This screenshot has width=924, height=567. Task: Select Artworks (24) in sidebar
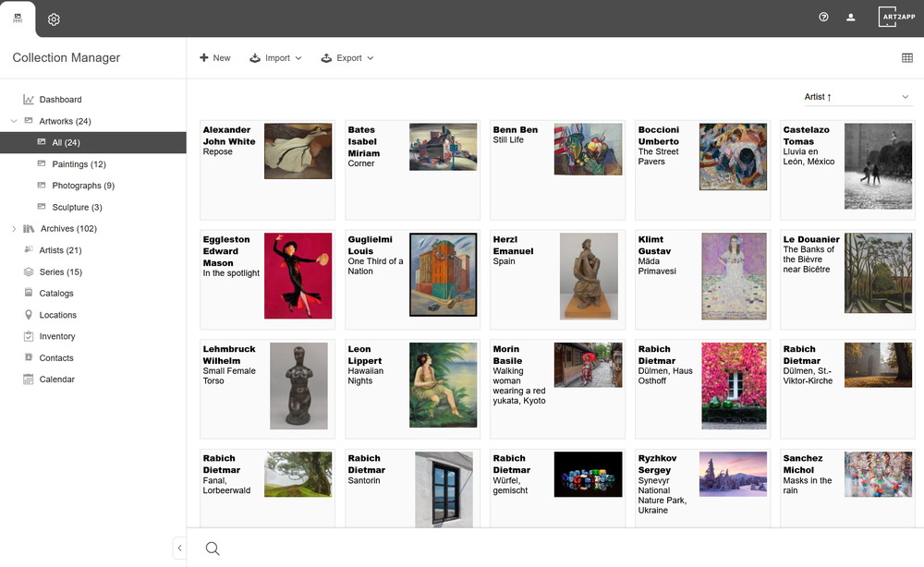[65, 121]
